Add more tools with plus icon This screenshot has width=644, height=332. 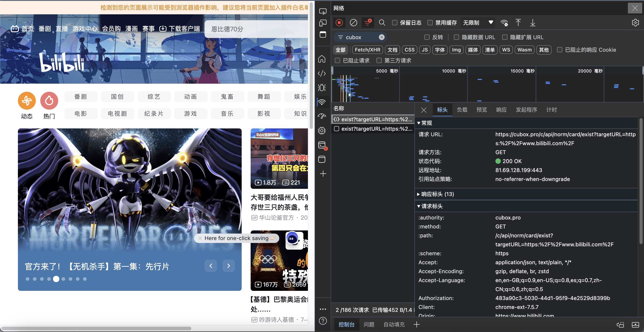(x=323, y=174)
